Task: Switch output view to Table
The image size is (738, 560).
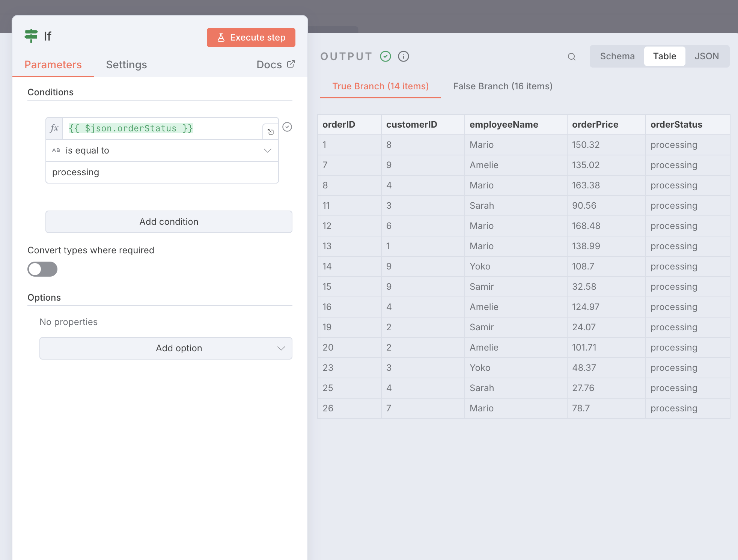Action: point(665,56)
